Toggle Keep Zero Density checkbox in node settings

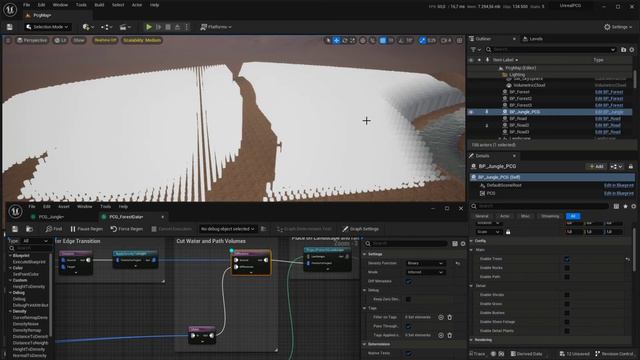coord(408,299)
